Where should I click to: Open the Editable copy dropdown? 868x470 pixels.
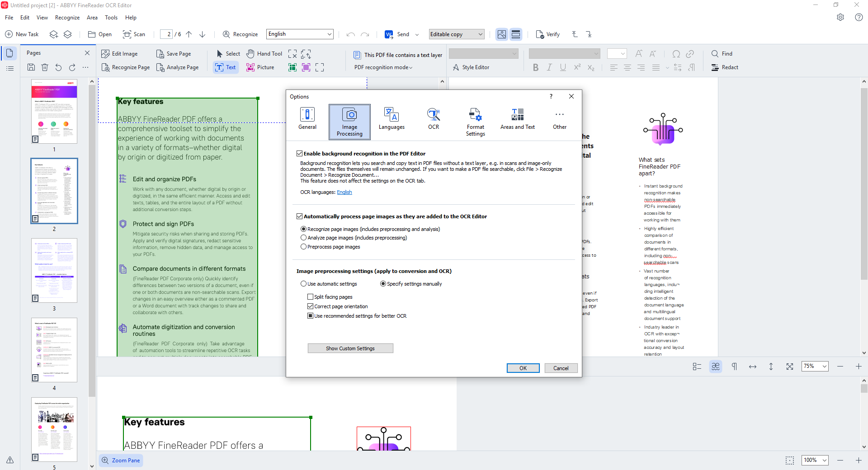point(457,34)
